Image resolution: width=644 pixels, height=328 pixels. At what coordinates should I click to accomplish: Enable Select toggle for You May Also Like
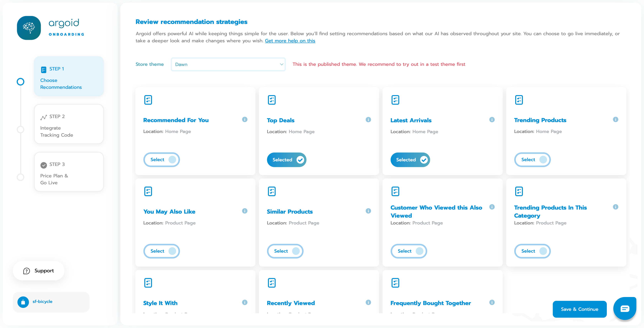coord(162,251)
